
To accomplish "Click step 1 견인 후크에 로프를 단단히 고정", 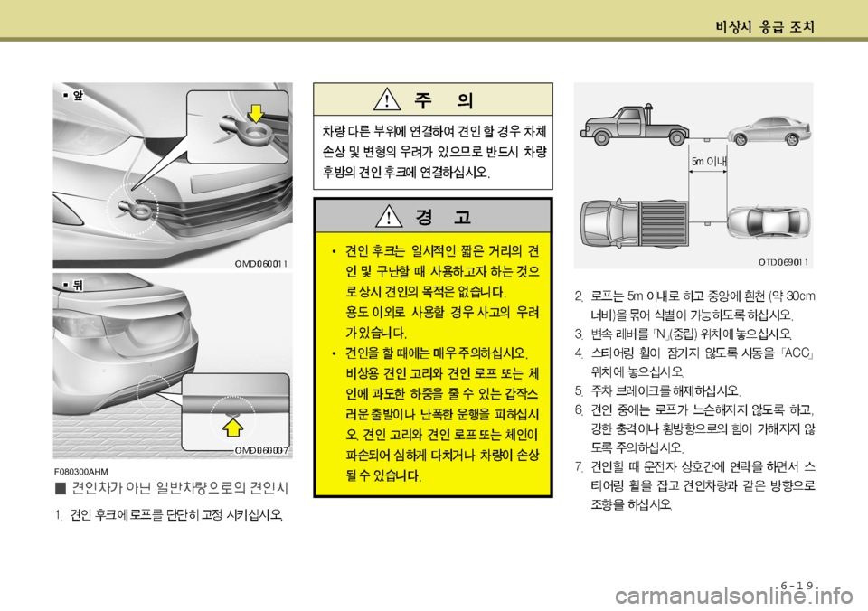I will [x=169, y=515].
